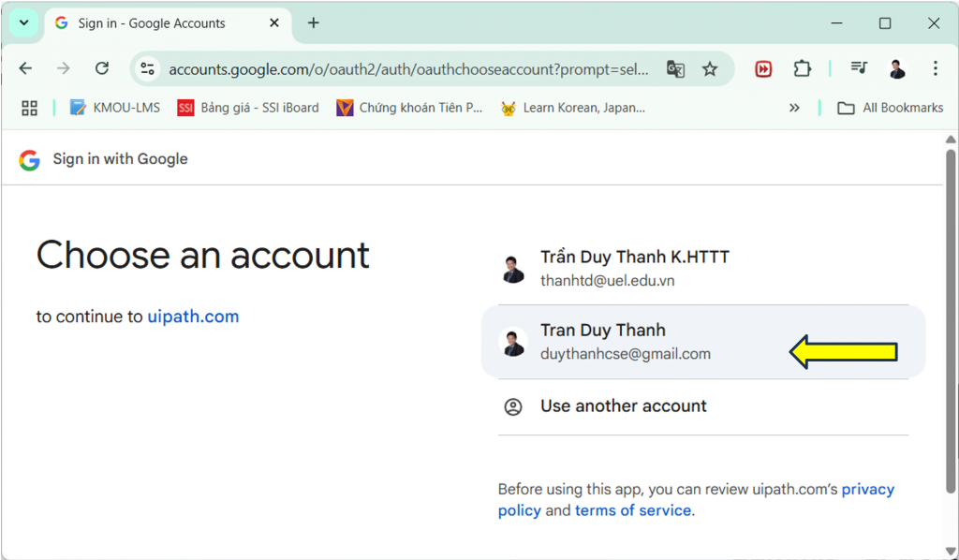Select the Sign in - Google Accounts tab

tap(169, 23)
